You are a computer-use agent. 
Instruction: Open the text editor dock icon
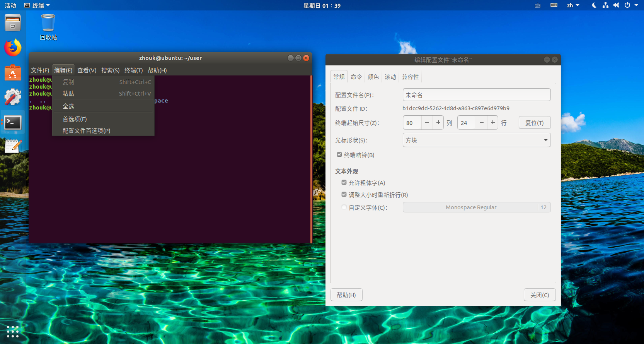[13, 146]
